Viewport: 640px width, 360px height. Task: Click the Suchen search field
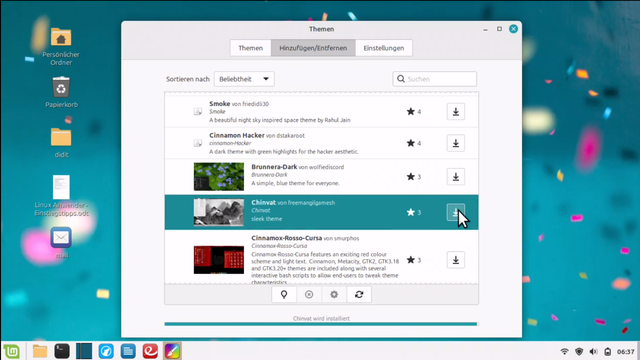pos(435,79)
